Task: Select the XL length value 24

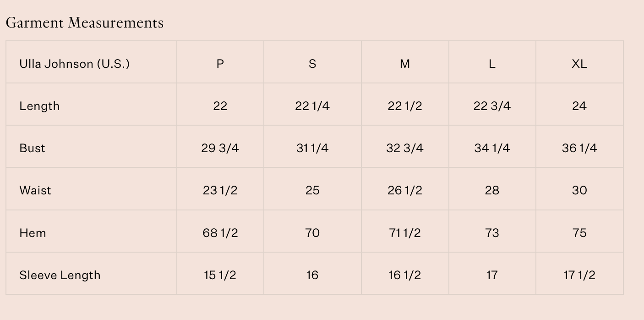Action: pyautogui.click(x=579, y=106)
